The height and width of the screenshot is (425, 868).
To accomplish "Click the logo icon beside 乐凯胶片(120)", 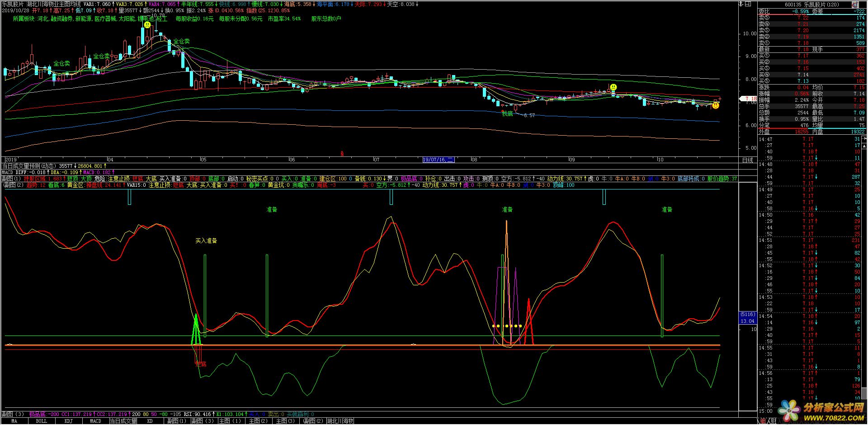I will pos(855,4).
